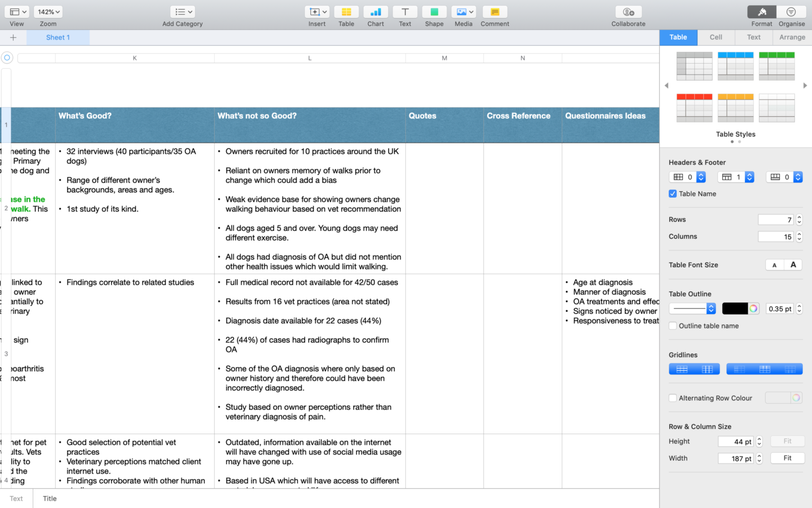This screenshot has width=812, height=508.
Task: Click the Add Category list icon
Action: pyautogui.click(x=182, y=12)
